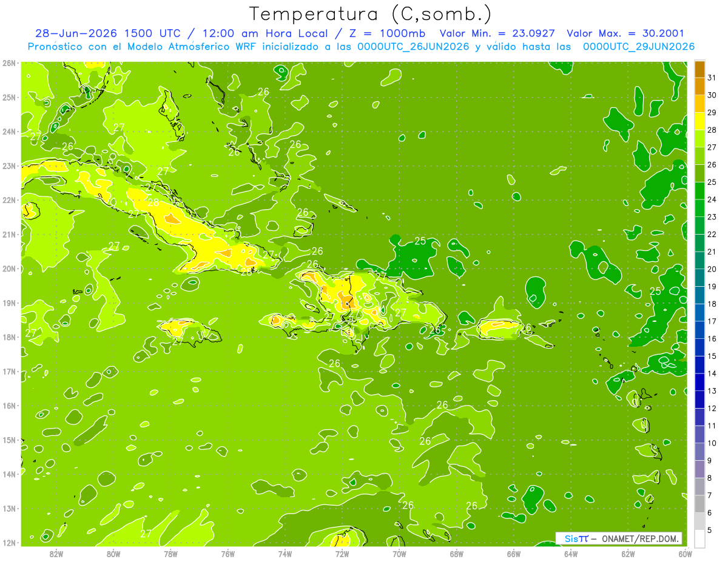Click the color bar label "16"
The image size is (728, 562).
click(712, 339)
